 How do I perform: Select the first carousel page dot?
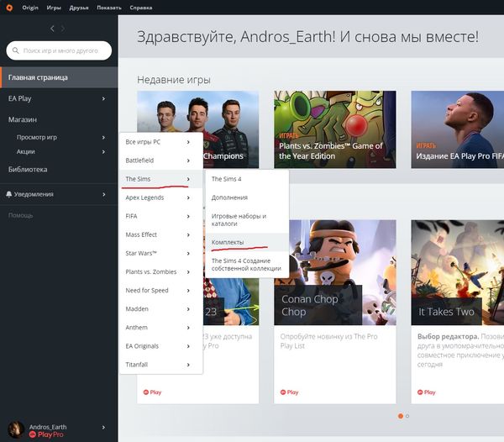pos(401,416)
